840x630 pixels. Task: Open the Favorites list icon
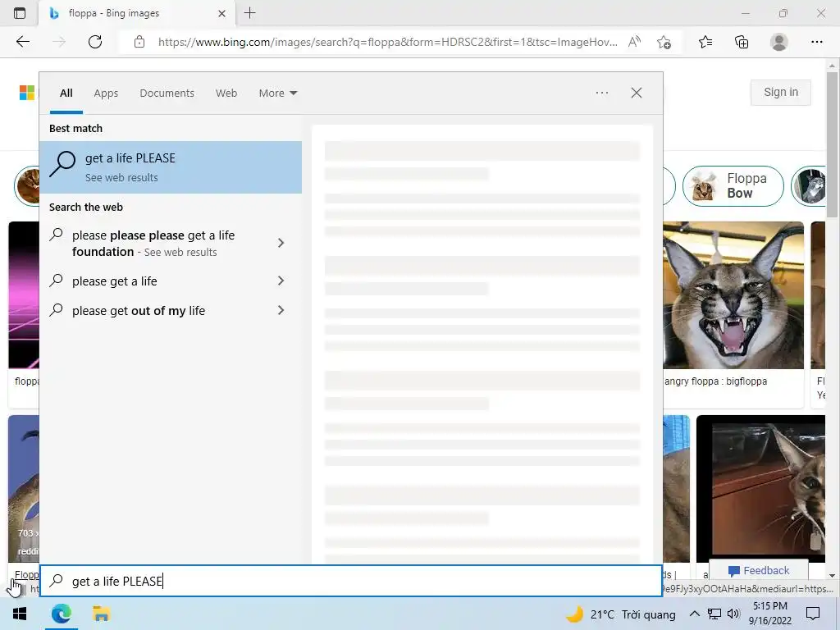[705, 42]
